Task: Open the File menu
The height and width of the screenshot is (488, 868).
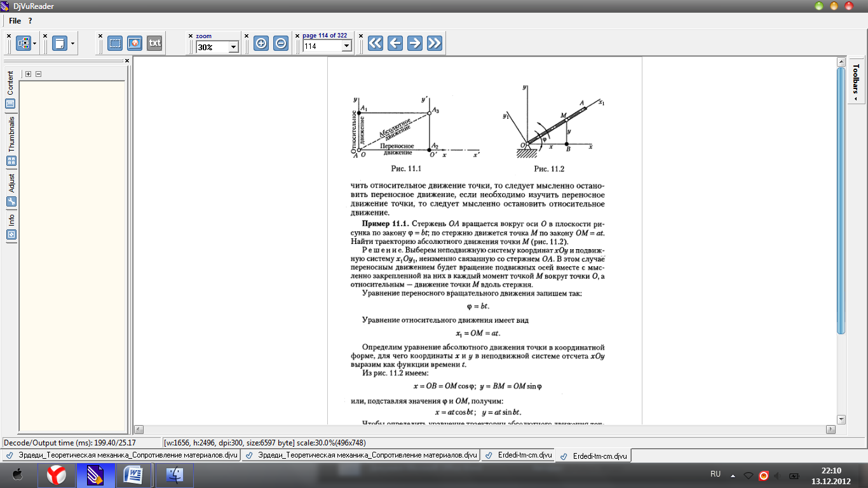Action: [15, 21]
